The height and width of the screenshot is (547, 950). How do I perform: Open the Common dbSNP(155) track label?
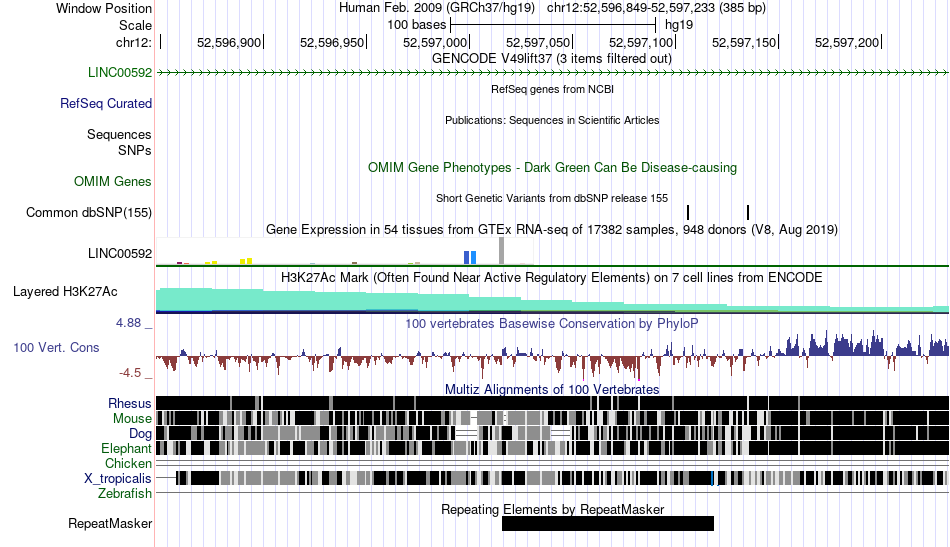[x=88, y=212]
